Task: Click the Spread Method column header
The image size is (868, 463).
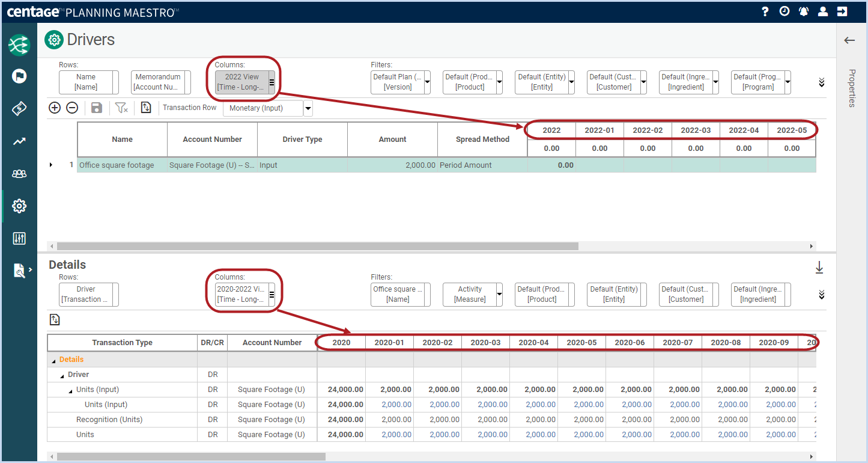Action: [482, 140]
